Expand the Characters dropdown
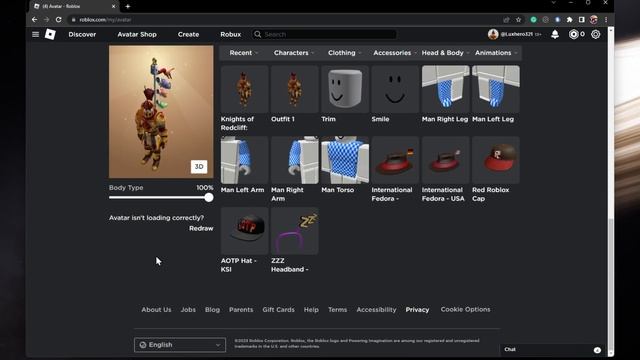Viewport: 640px width, 360px height. (x=294, y=53)
